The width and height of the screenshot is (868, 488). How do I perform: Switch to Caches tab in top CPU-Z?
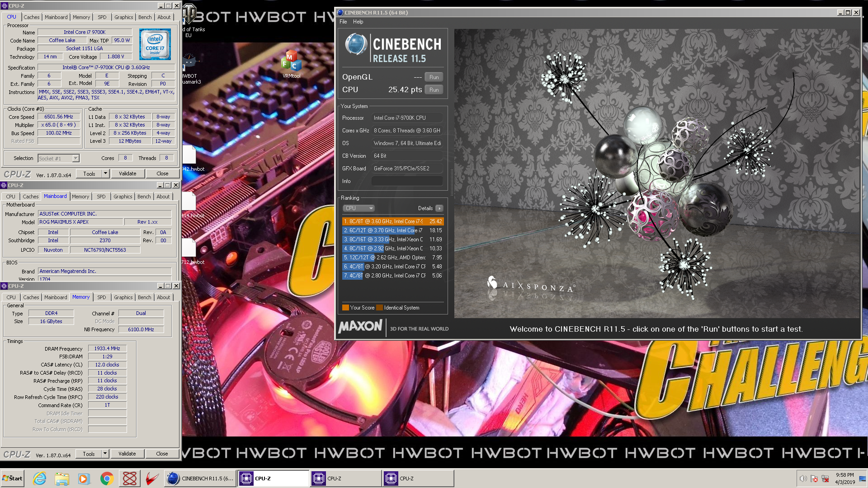[31, 17]
